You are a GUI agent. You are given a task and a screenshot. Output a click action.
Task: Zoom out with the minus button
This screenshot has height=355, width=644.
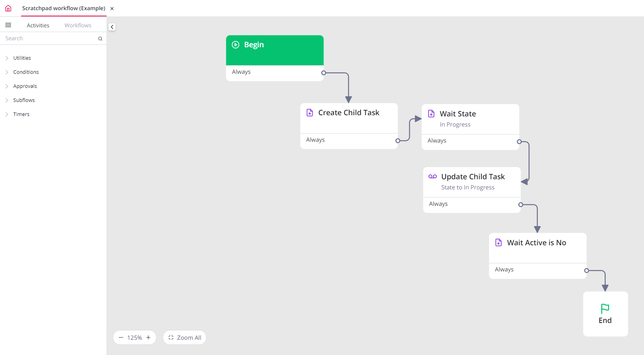point(121,337)
